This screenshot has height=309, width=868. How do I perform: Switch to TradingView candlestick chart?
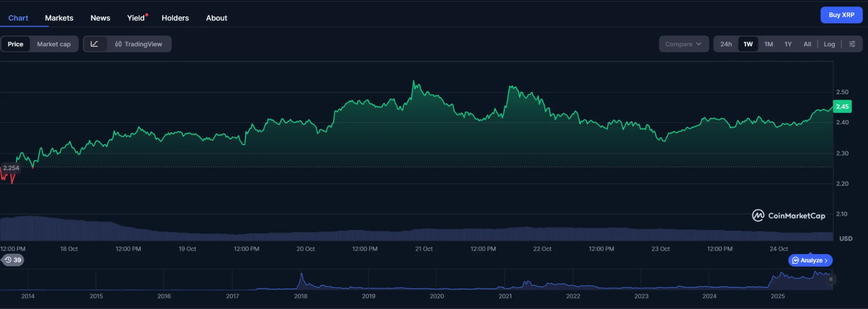pyautogui.click(x=139, y=44)
